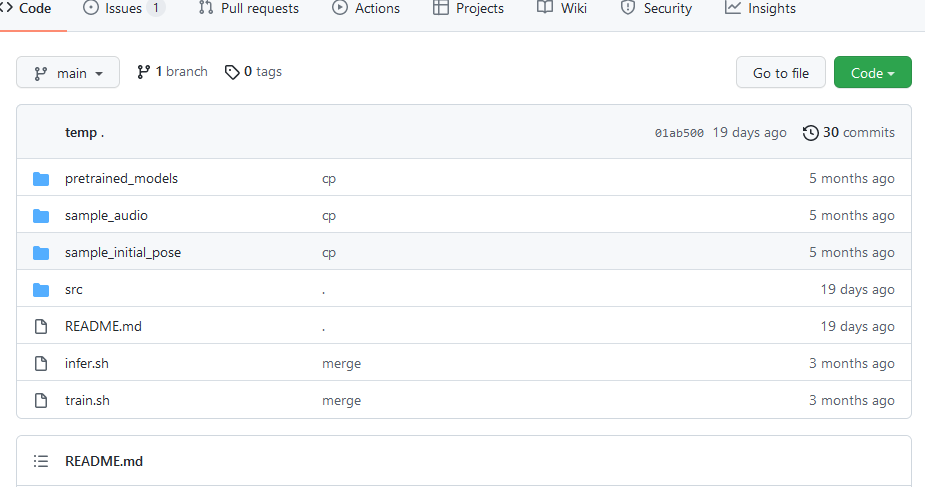Expand the green Code dropdown button

[x=872, y=73]
